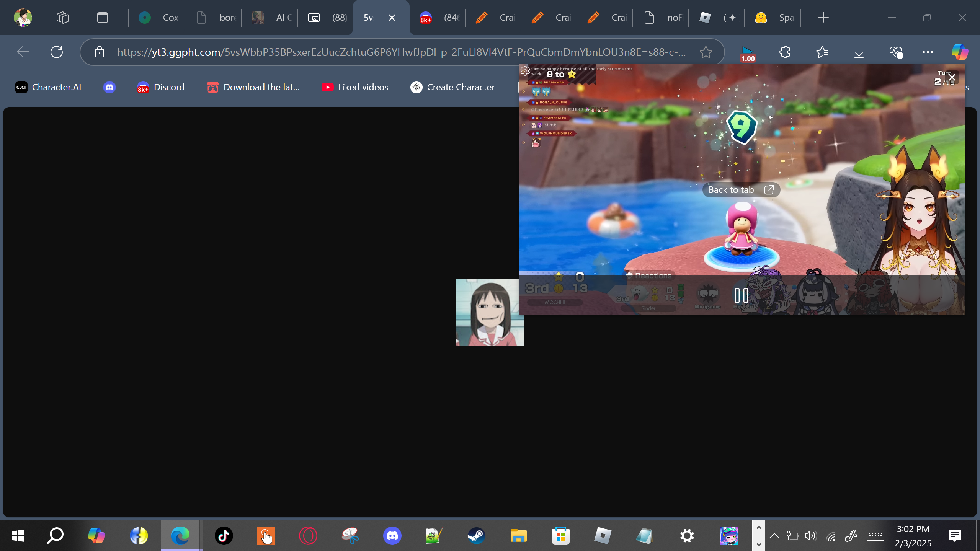
Task: Focus the address bar URL field
Action: pos(401,52)
